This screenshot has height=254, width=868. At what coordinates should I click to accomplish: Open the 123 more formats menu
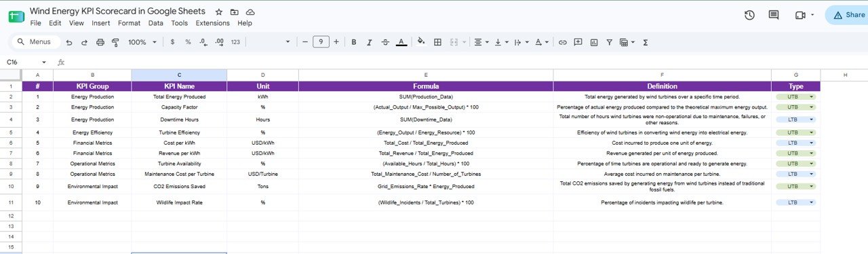(x=235, y=42)
